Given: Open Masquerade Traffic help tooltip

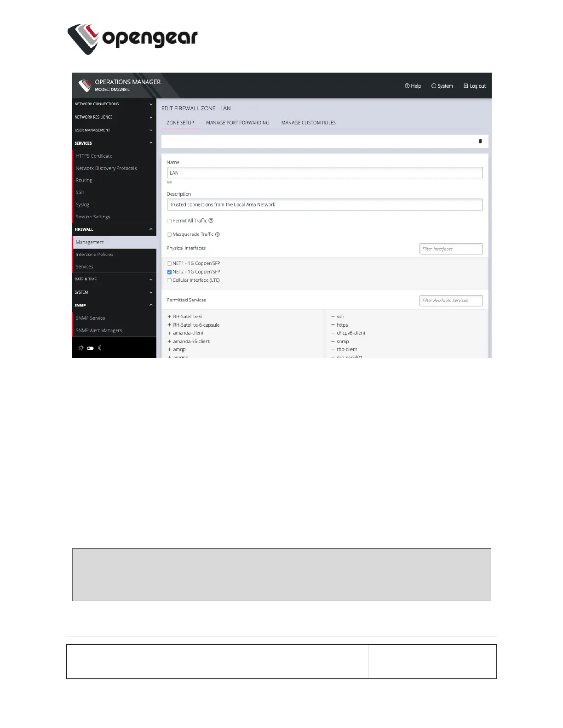Looking at the screenshot, I should pos(218,234).
